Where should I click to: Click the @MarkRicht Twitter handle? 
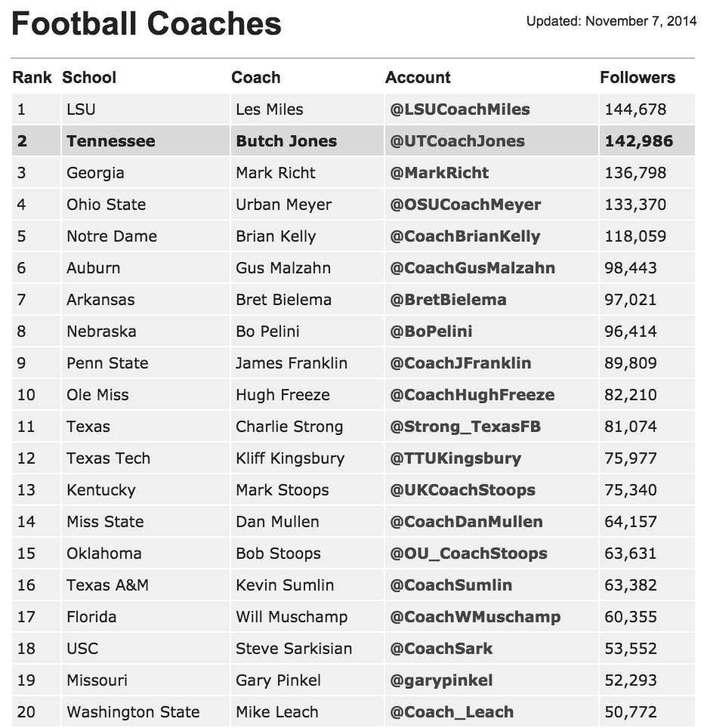(x=440, y=173)
